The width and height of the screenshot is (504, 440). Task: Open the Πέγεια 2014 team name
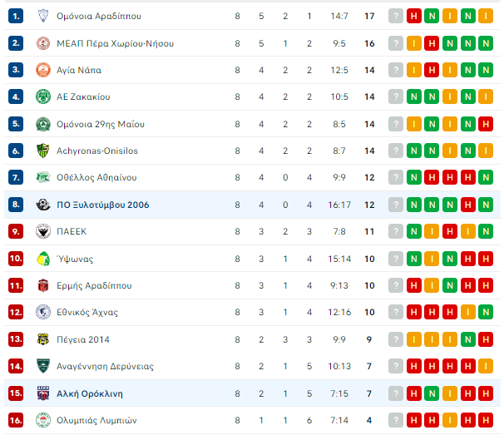[x=83, y=339]
